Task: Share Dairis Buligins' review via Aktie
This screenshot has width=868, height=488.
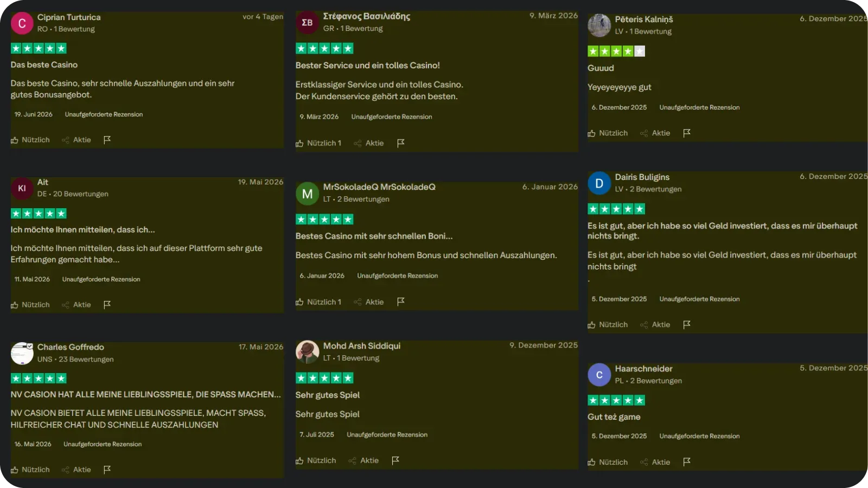Action: pyautogui.click(x=655, y=324)
